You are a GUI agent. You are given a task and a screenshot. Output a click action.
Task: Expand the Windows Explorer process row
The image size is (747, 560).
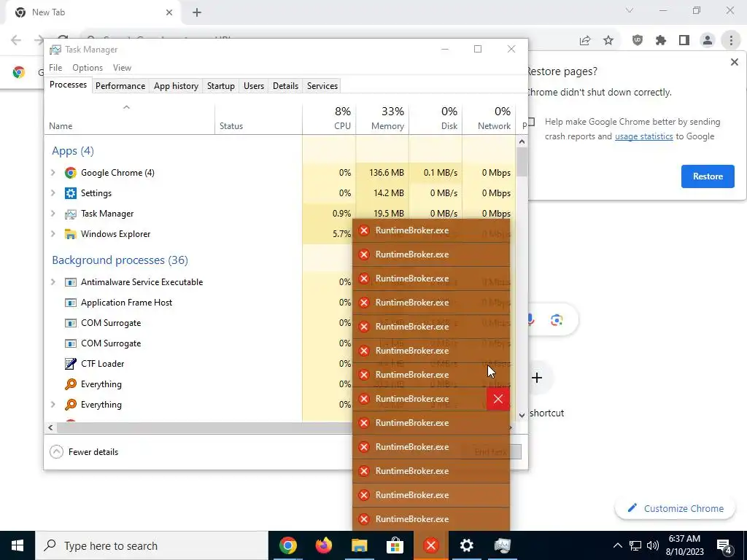point(53,234)
